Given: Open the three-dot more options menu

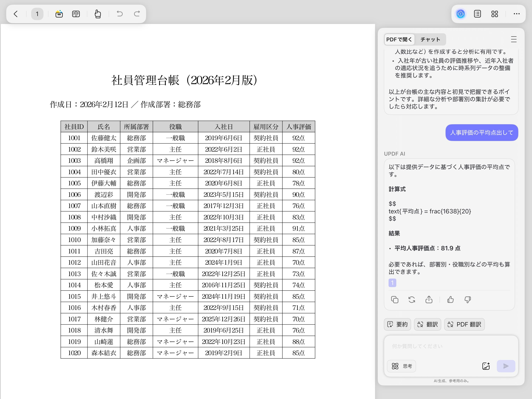Looking at the screenshot, I should (516, 14).
